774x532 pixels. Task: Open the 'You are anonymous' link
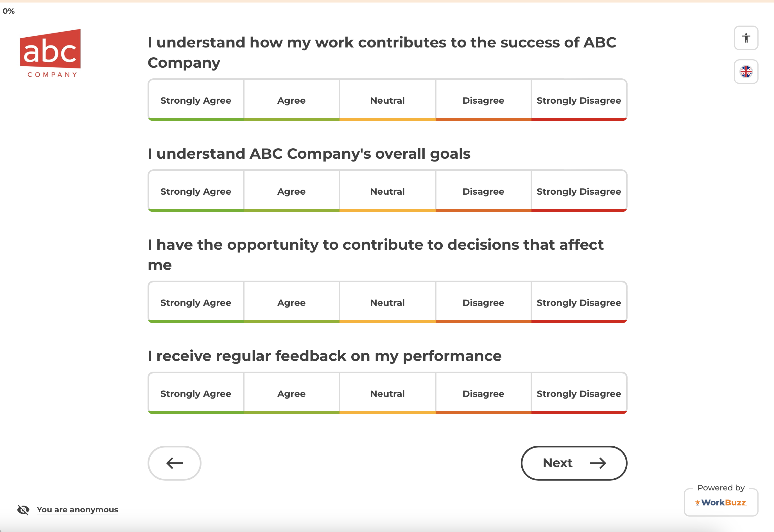pos(77,509)
